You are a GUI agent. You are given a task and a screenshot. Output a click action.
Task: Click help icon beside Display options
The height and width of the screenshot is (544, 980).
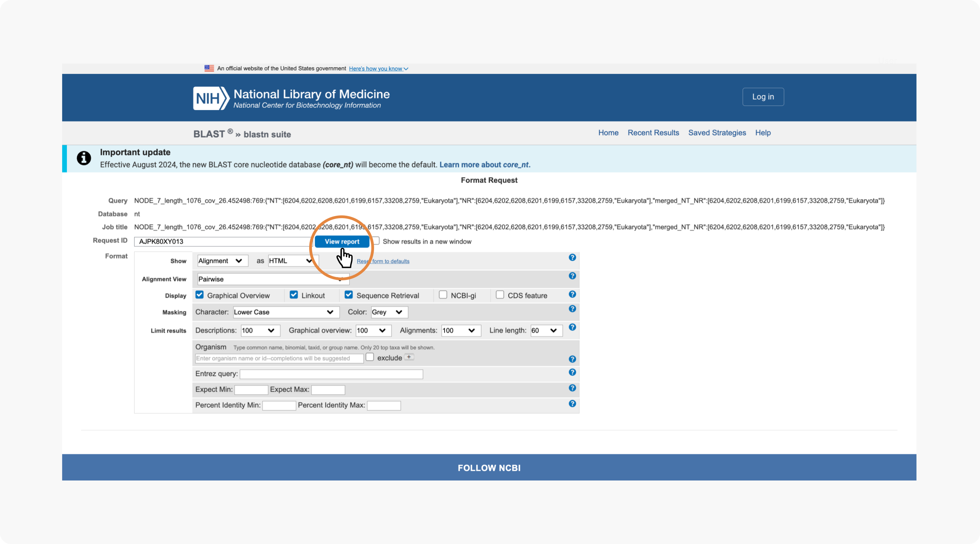click(x=572, y=294)
